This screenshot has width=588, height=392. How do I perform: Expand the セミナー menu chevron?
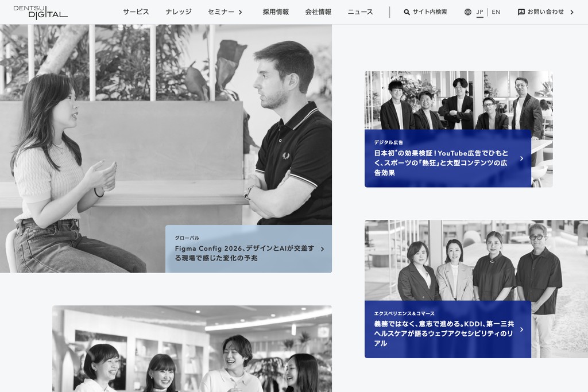point(241,13)
